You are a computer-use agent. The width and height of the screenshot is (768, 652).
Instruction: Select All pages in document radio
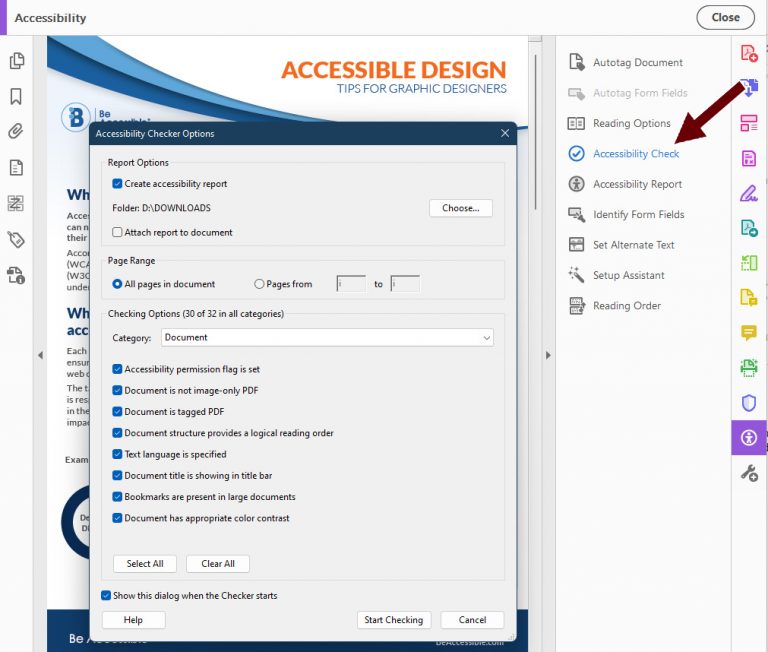click(x=117, y=284)
